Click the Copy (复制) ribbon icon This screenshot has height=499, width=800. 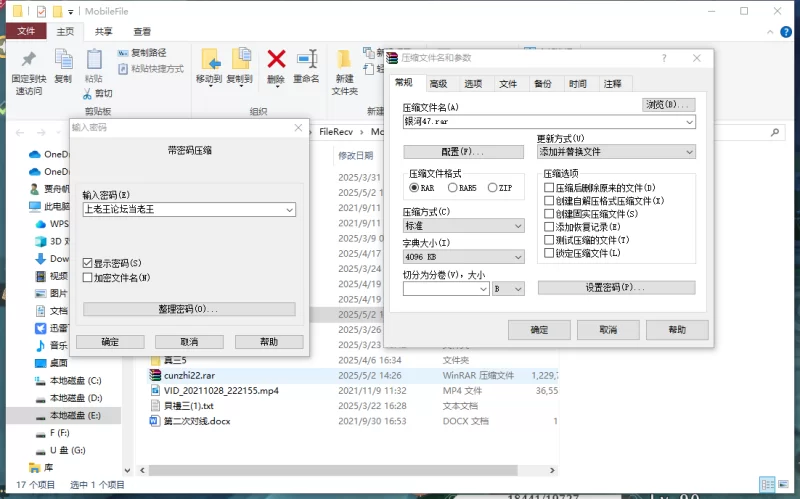[63, 59]
